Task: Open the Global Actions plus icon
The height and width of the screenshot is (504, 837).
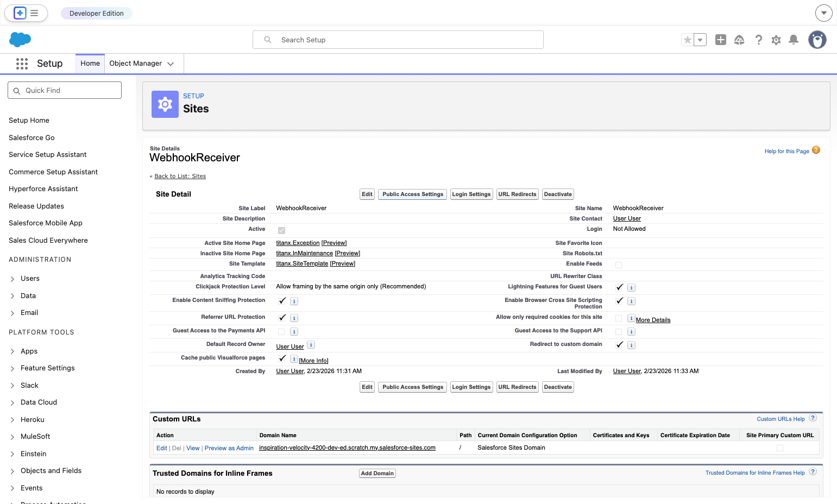Action: tap(721, 40)
